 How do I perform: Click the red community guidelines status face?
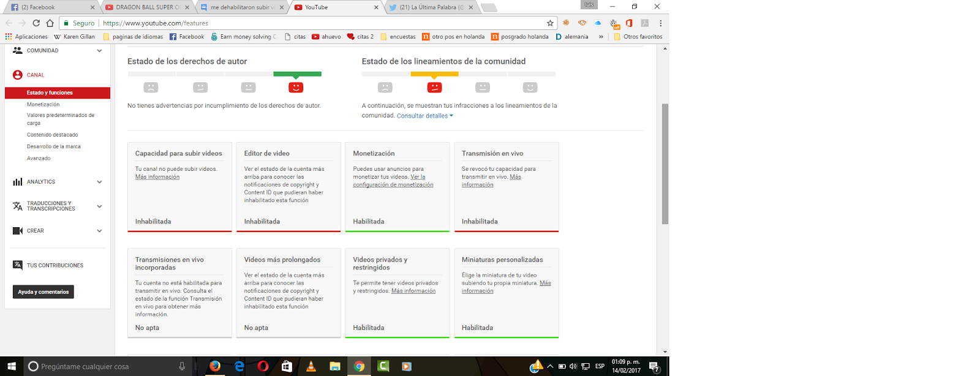[x=434, y=88]
